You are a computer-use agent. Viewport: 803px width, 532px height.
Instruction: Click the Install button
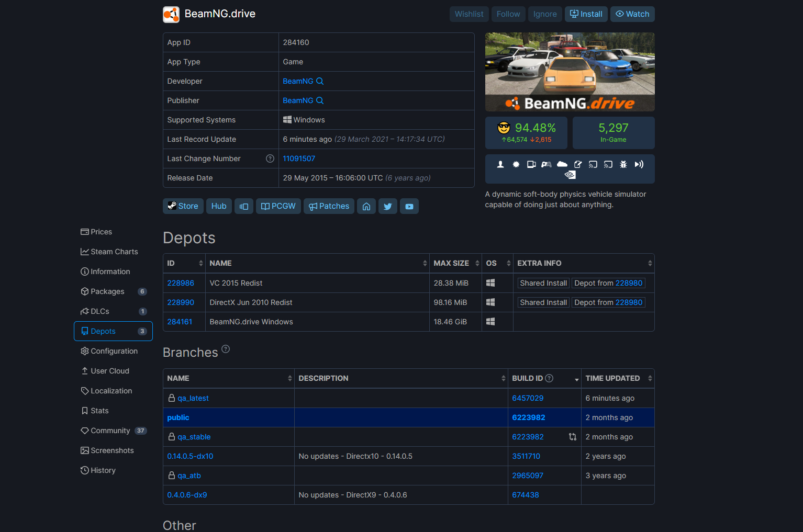pos(586,14)
